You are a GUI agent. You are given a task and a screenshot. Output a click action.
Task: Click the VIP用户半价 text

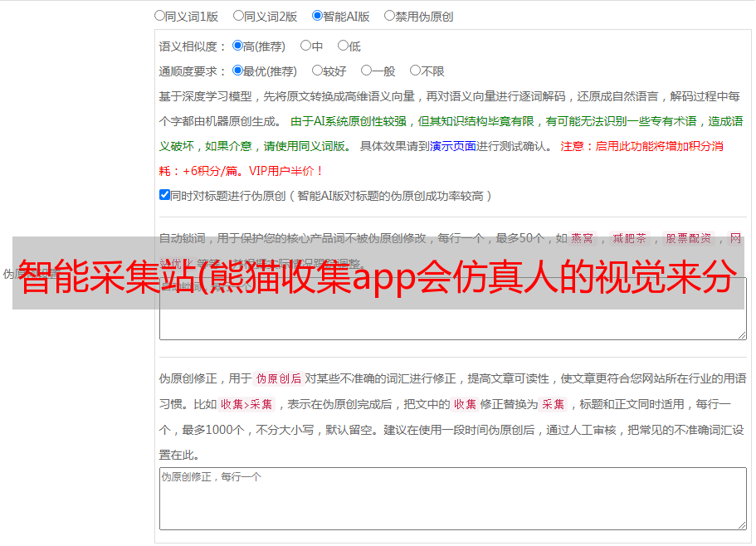(285, 171)
